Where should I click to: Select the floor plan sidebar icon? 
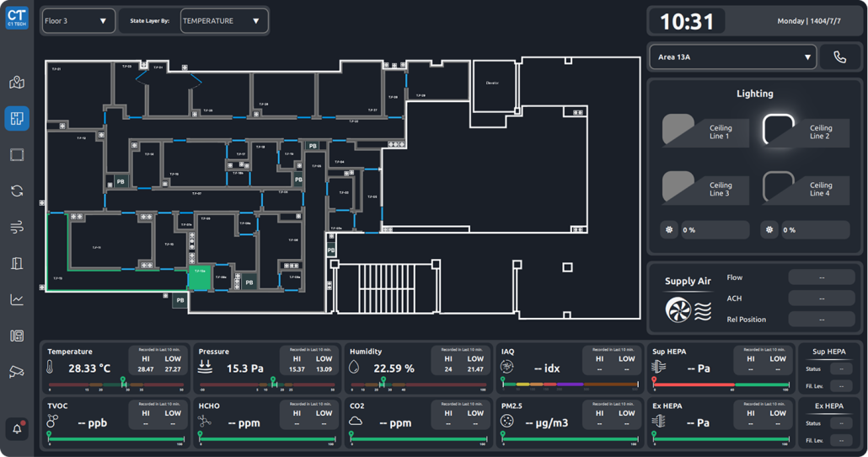coord(17,118)
